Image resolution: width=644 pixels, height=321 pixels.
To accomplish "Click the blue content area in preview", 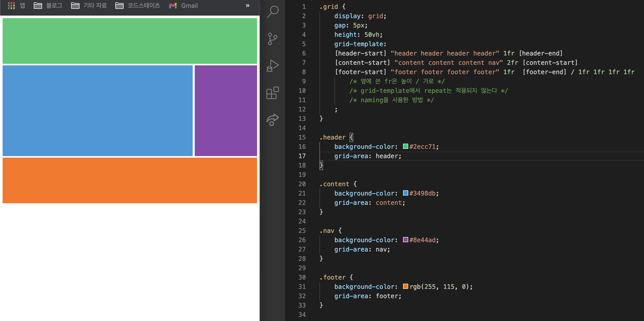I will click(98, 111).
